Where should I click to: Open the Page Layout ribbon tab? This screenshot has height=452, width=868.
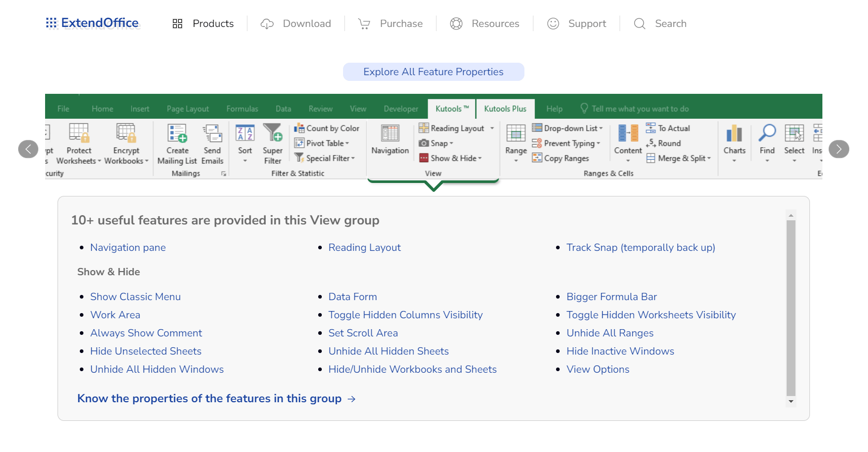pos(188,109)
